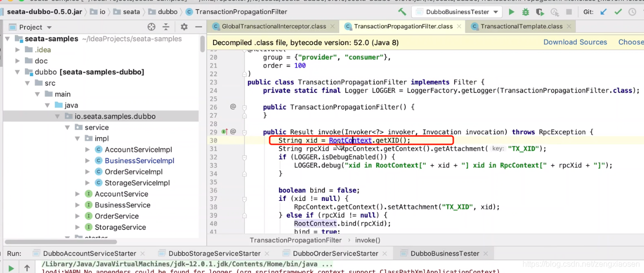This screenshot has width=644, height=273.
Task: Collapse all nodes in the Project panel
Action: 166,27
